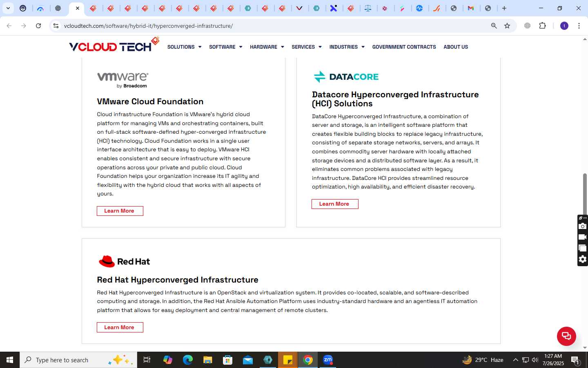Screen dimensions: 588x368
Task: Open the live chat bubble icon
Action: click(566, 336)
